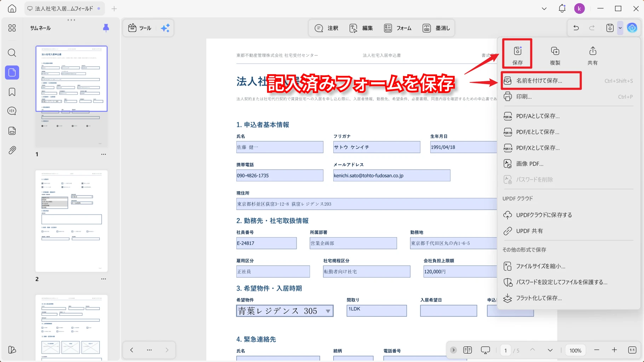This screenshot has height=362, width=644.
Task: Click the current page number box
Action: click(x=506, y=350)
